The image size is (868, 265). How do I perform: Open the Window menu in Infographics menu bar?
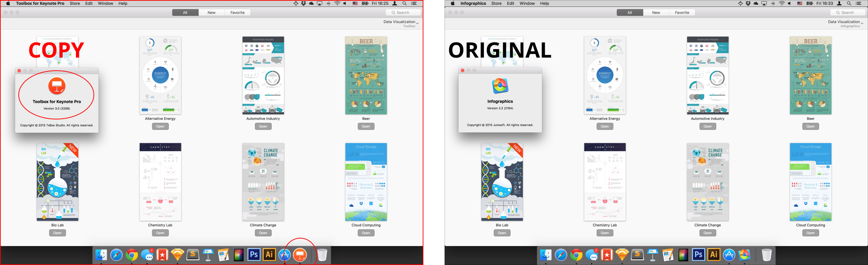point(527,4)
